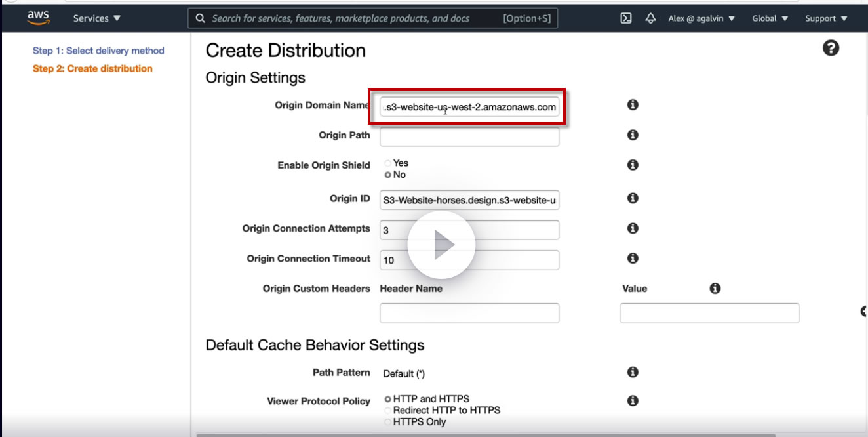Click the Origin Connection Timeout field

coord(469,260)
